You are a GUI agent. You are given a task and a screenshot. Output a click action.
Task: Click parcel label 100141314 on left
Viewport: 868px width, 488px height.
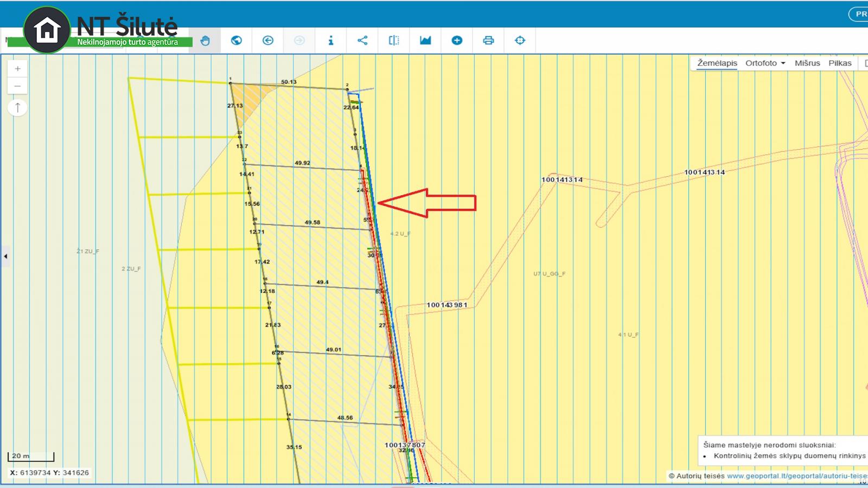click(x=562, y=179)
